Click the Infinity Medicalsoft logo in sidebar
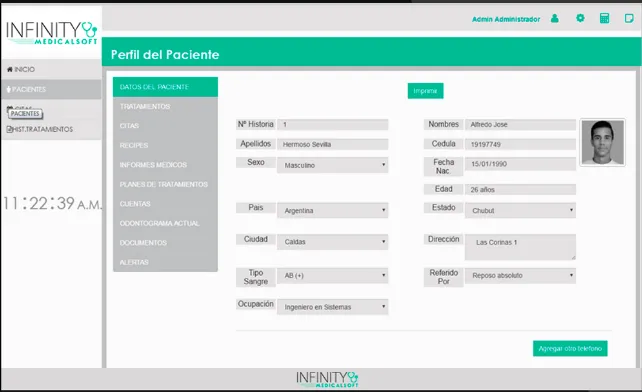 (x=52, y=33)
